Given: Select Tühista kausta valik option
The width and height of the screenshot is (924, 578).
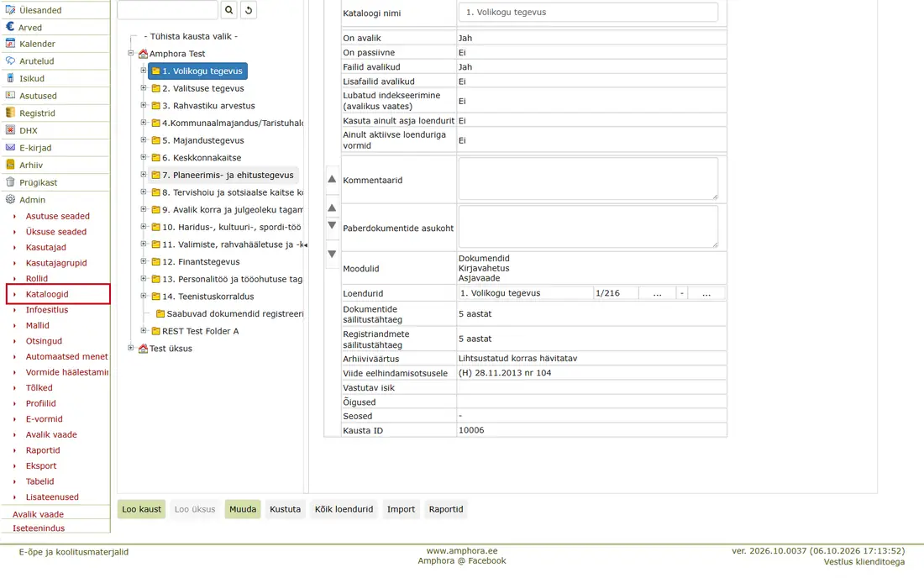Looking at the screenshot, I should (x=191, y=36).
